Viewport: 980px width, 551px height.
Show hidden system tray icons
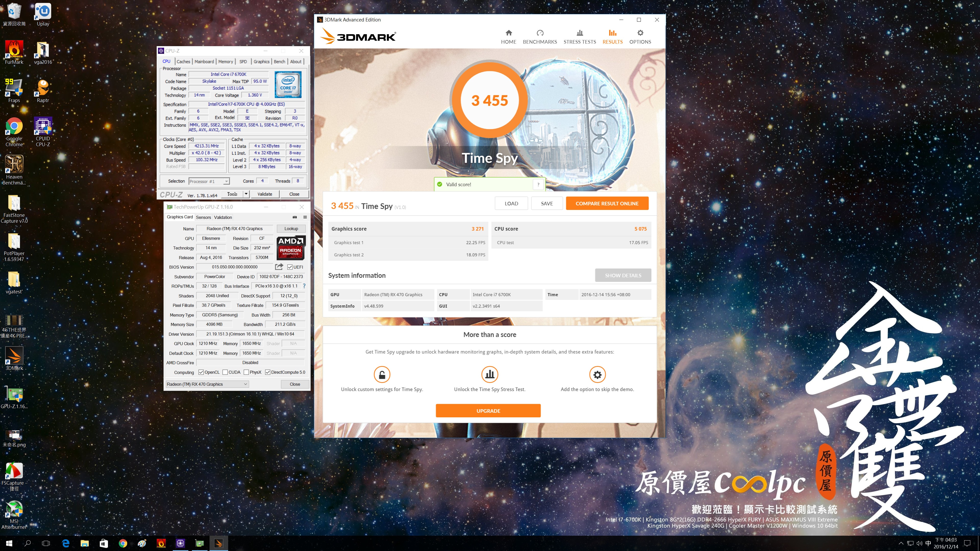pos(901,543)
